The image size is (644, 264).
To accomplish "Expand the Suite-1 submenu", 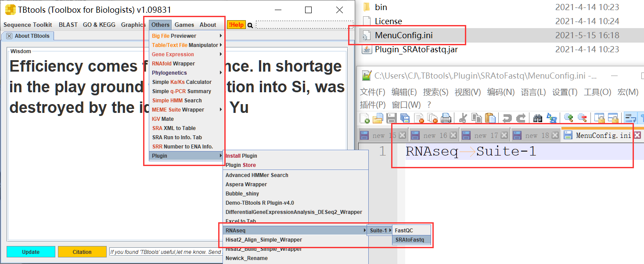I will [379, 231].
